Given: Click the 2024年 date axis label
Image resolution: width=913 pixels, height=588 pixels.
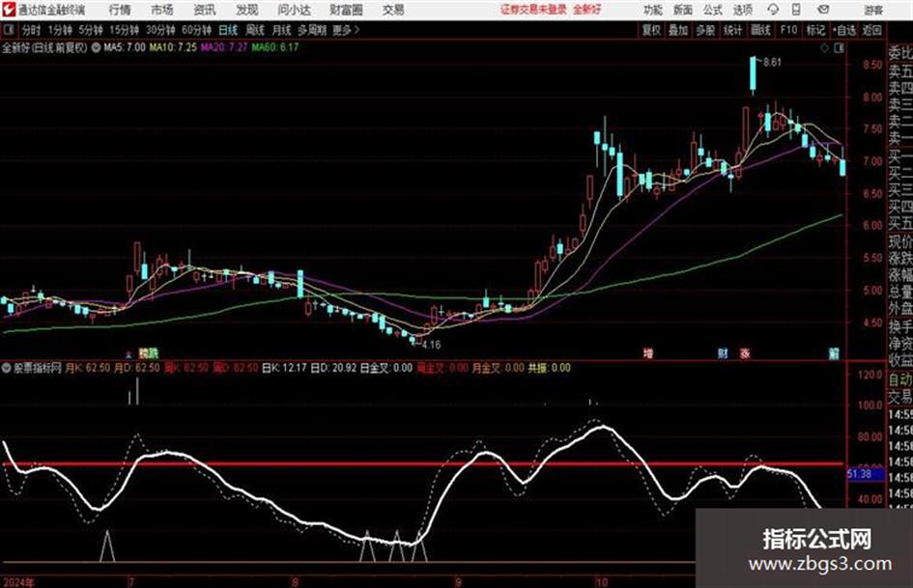Looking at the screenshot, I should click(18, 582).
